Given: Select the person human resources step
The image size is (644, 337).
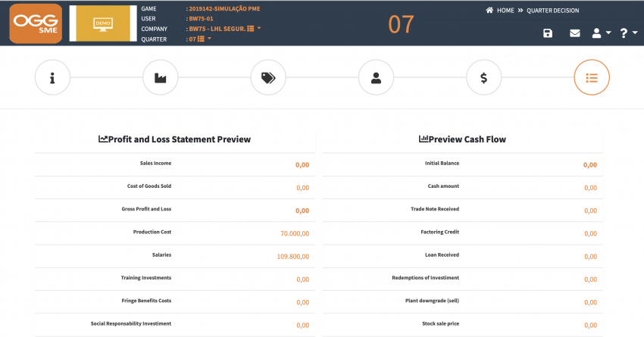Looking at the screenshot, I should pos(376,77).
